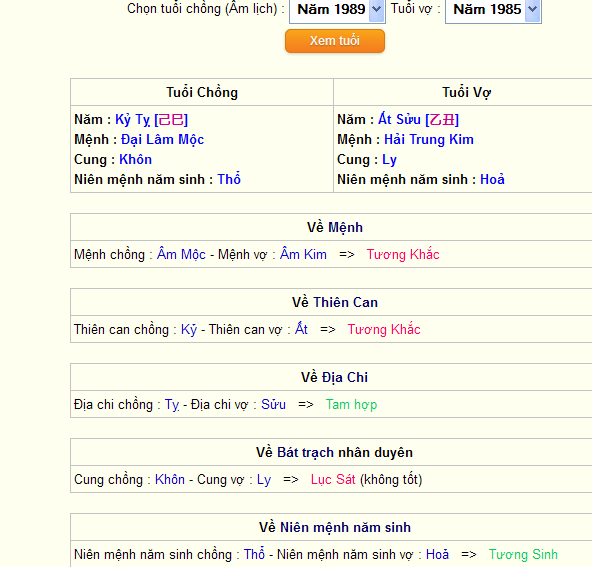Select the text 'Ất Sửu' in Tuổi Vợ
The image size is (592, 567).
(399, 119)
